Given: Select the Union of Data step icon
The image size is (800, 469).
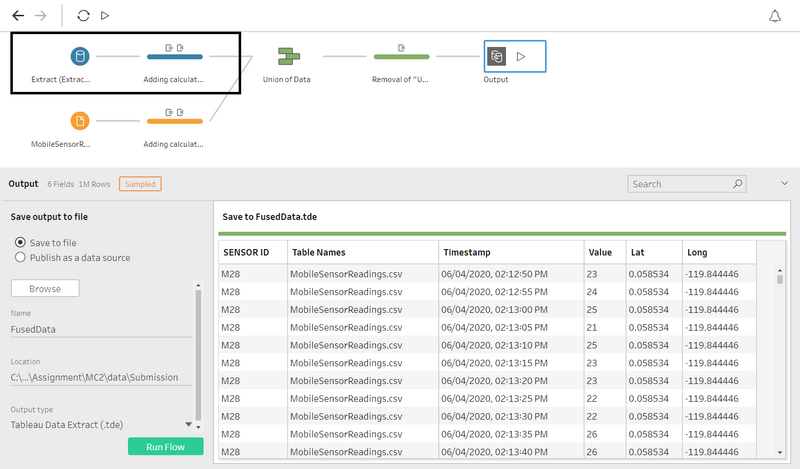Looking at the screenshot, I should tap(288, 56).
